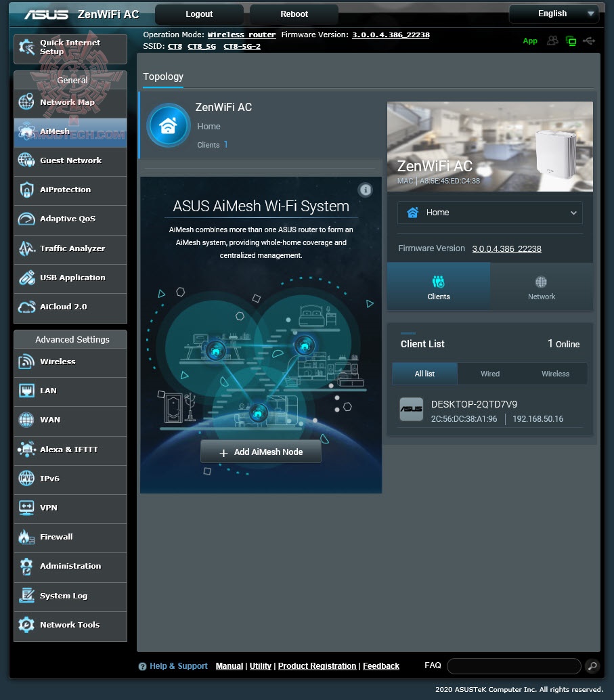Open Administration page
The height and width of the screenshot is (700, 614).
point(70,567)
